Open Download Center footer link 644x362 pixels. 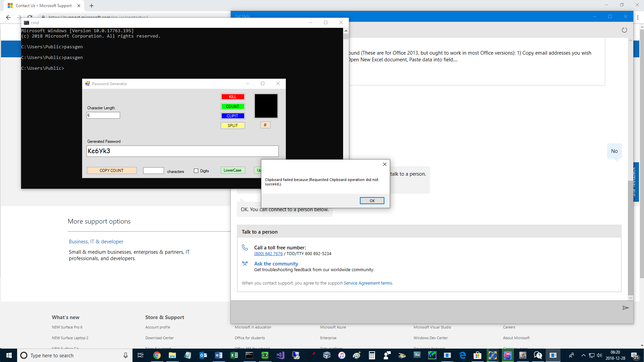pos(160,338)
